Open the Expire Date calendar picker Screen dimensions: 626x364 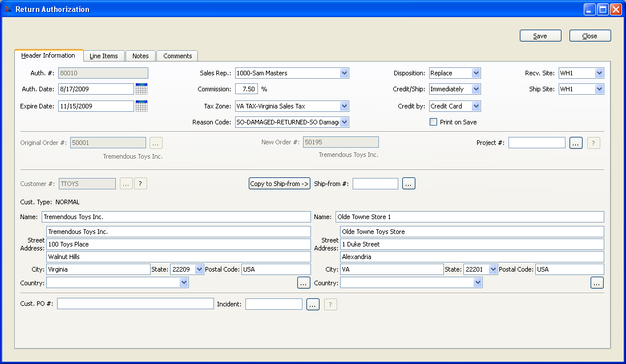[142, 106]
